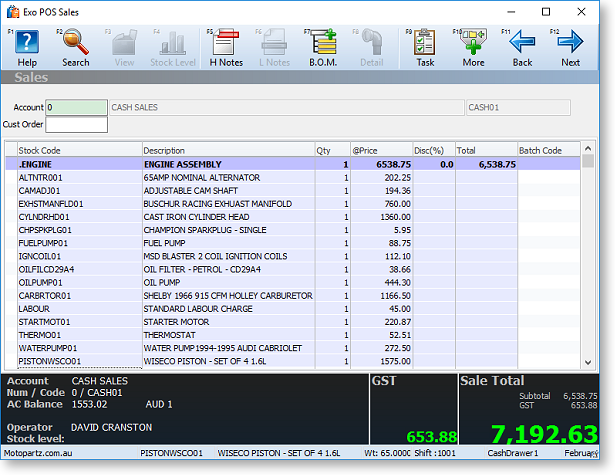Image resolution: width=615 pixels, height=475 pixels.
Task: Open the More options icon
Action: tap(473, 46)
